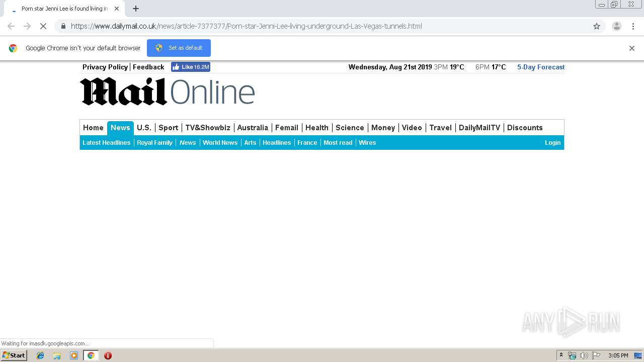Open the TV&Showbiz section
The height and width of the screenshot is (362, 644).
click(208, 128)
